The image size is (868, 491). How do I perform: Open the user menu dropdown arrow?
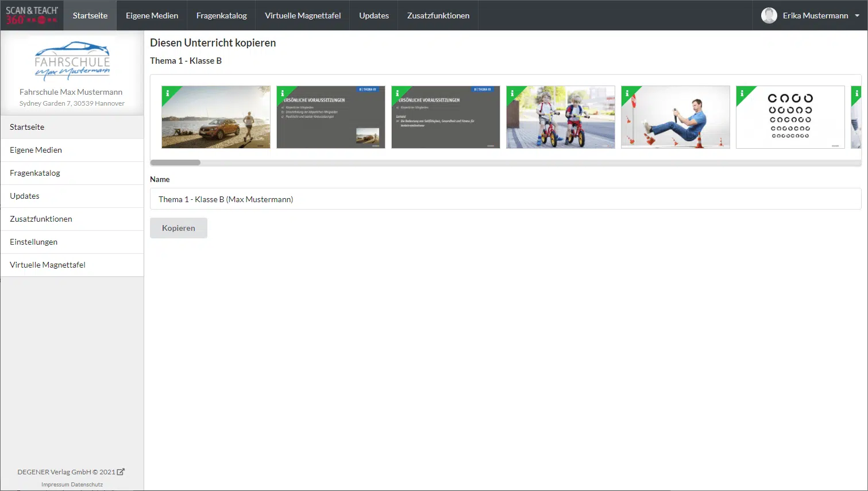pos(857,16)
